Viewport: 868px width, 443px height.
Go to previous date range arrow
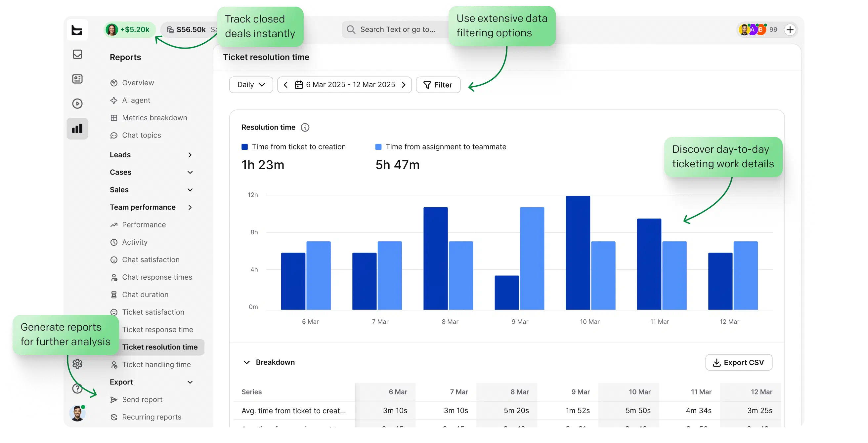point(285,85)
